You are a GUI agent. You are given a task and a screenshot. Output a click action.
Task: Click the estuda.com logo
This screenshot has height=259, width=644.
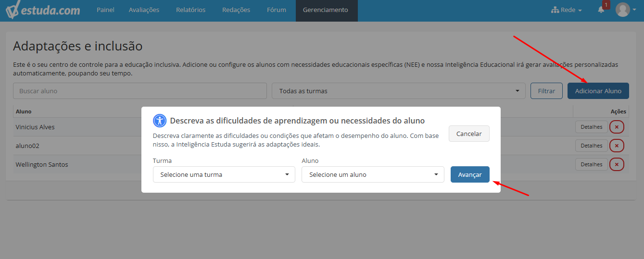(43, 10)
